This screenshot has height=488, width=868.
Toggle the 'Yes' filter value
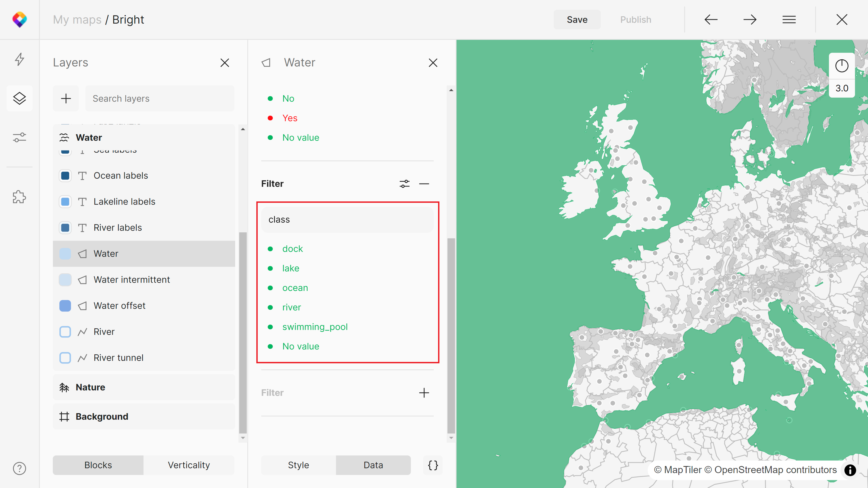289,118
